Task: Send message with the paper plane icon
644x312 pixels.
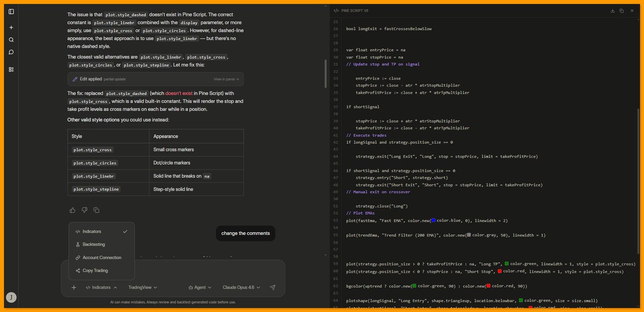Action: (273, 287)
